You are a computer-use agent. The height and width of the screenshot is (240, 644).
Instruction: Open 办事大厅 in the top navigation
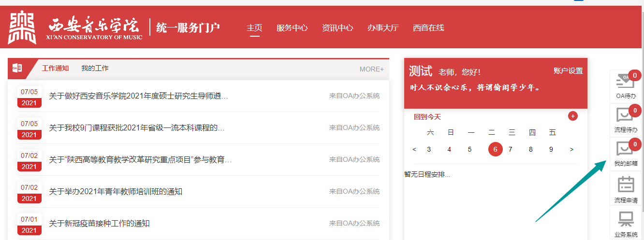tap(383, 28)
